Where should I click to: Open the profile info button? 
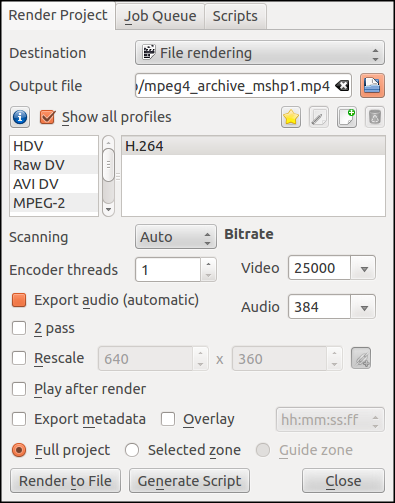[x=20, y=117]
